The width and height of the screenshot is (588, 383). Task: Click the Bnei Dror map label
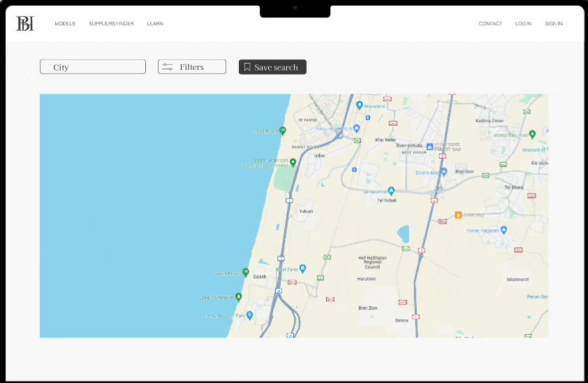pyautogui.click(x=464, y=171)
